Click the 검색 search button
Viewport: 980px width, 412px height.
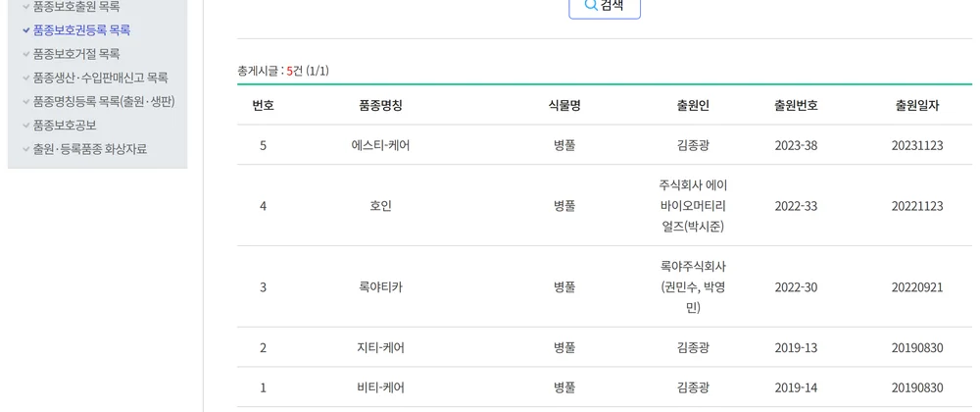605,7
